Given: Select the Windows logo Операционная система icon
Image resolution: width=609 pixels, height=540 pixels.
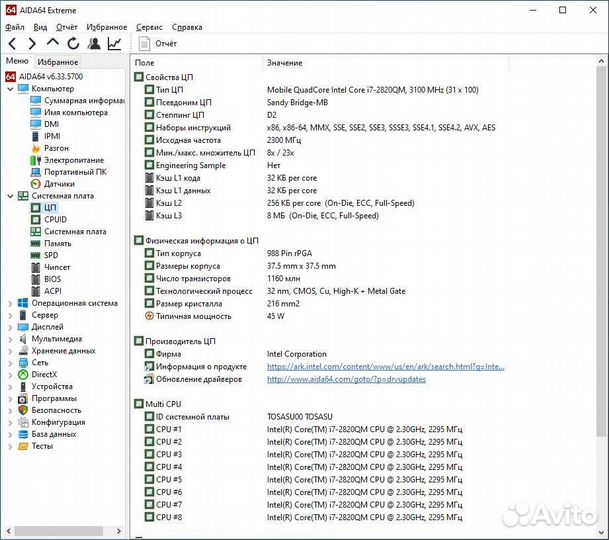Looking at the screenshot, I should [23, 303].
